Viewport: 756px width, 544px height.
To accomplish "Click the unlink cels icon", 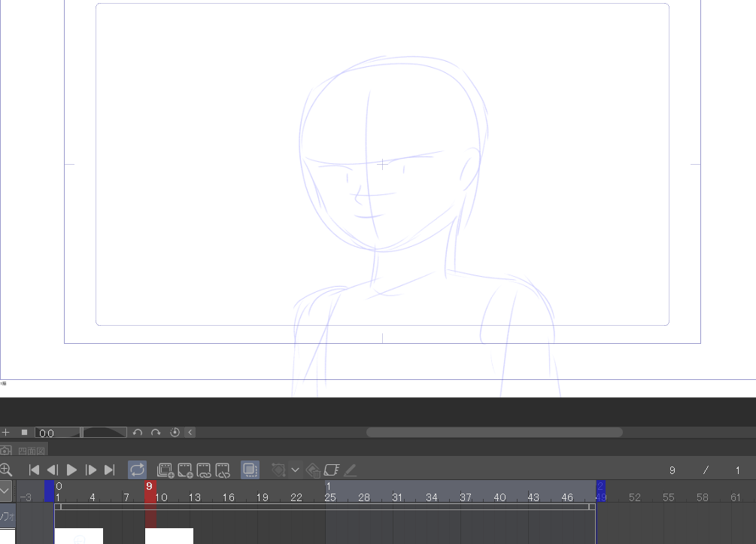I will 223,470.
